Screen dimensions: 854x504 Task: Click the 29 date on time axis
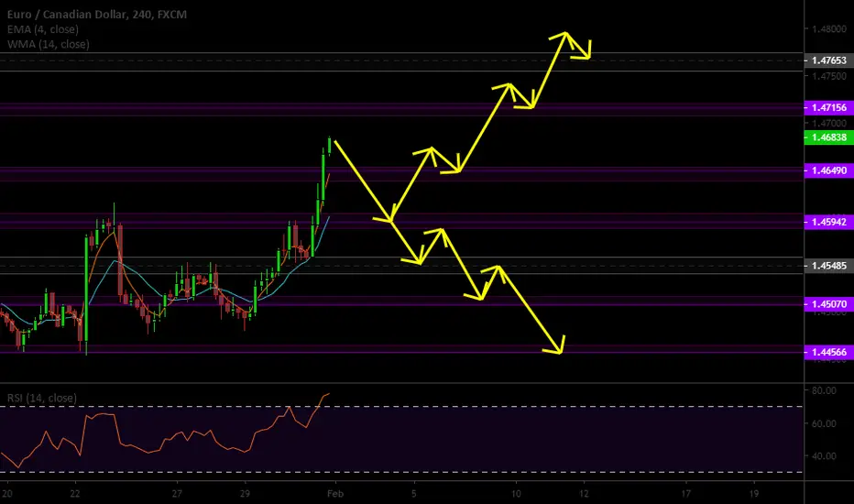pyautogui.click(x=245, y=494)
